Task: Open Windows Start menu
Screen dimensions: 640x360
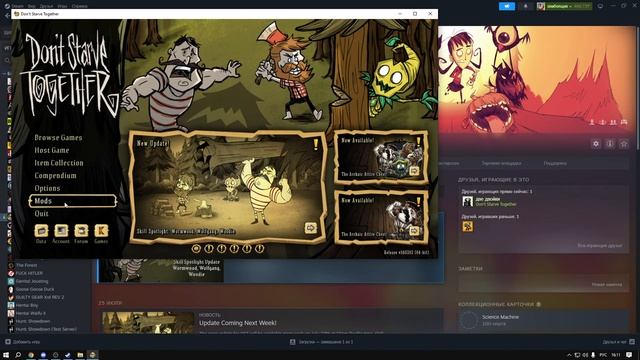Action: pyautogui.click(x=6, y=355)
